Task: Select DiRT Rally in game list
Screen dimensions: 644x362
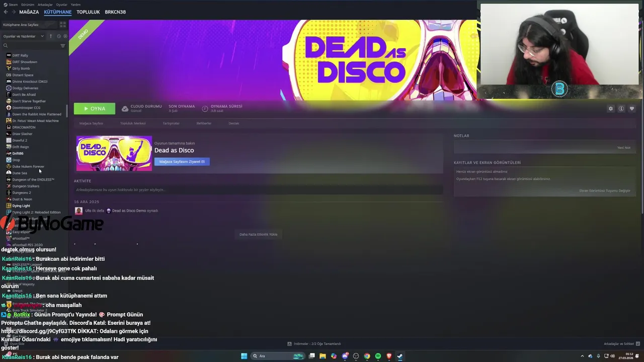Action: pyautogui.click(x=20, y=55)
